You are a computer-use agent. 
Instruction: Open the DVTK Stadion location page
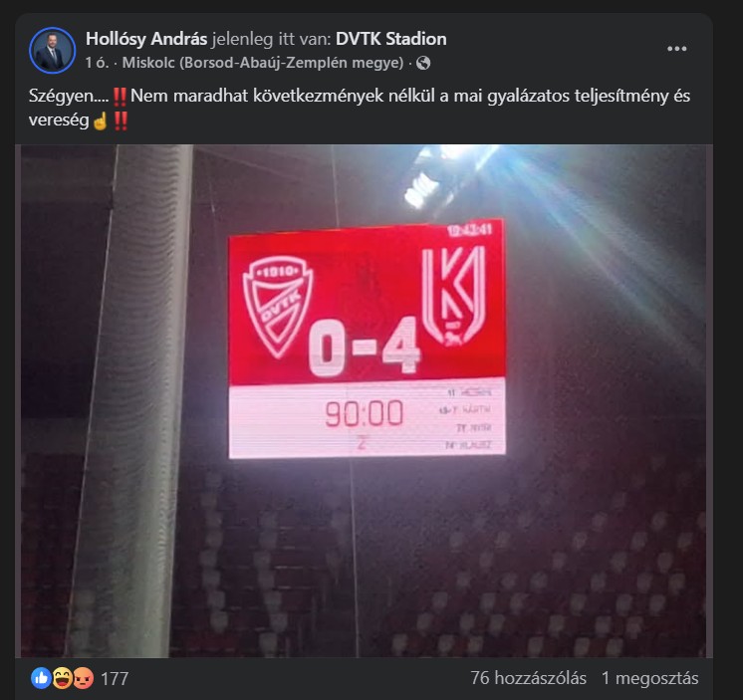(x=391, y=39)
